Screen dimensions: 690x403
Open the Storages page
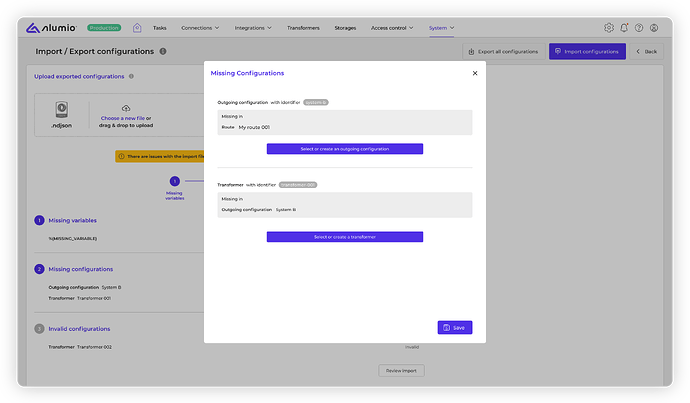click(345, 28)
